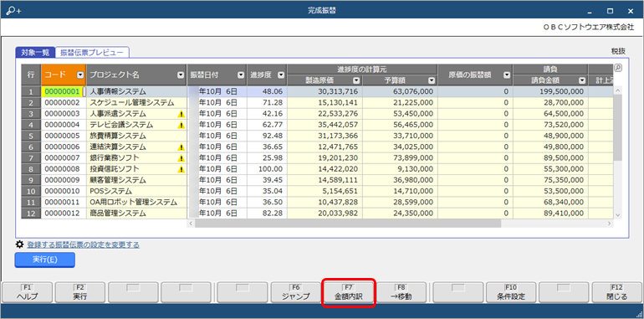
Task: Click the 進捗度の計算元 group header
Action: click(x=362, y=69)
